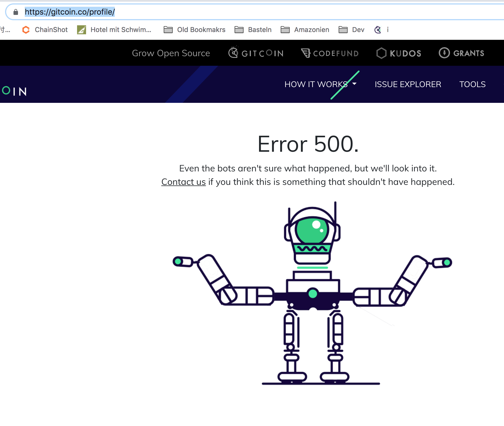Click the Gitcoin favicon bookmark labeled i

pyautogui.click(x=381, y=30)
